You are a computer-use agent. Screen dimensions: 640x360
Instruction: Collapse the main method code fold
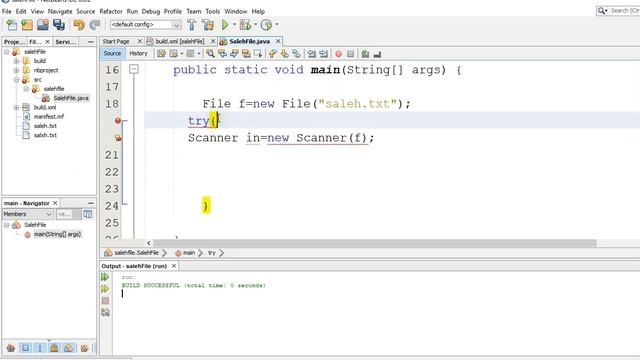click(x=133, y=69)
